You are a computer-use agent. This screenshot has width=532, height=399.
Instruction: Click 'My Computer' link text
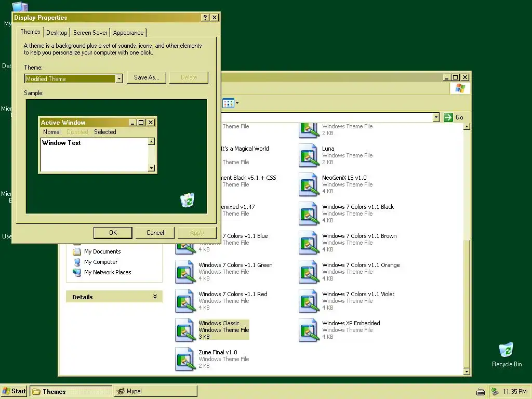[101, 262]
